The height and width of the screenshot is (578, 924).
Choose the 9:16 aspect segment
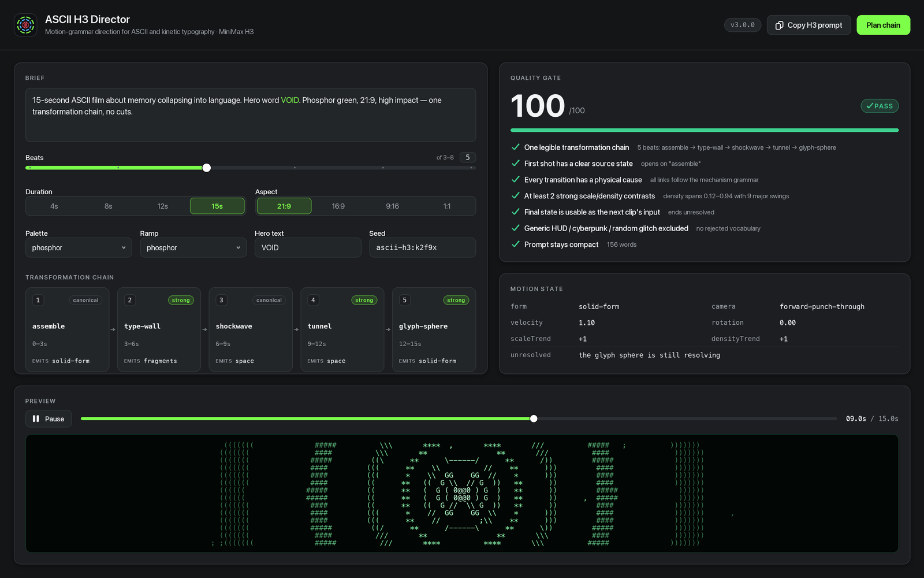pos(393,206)
